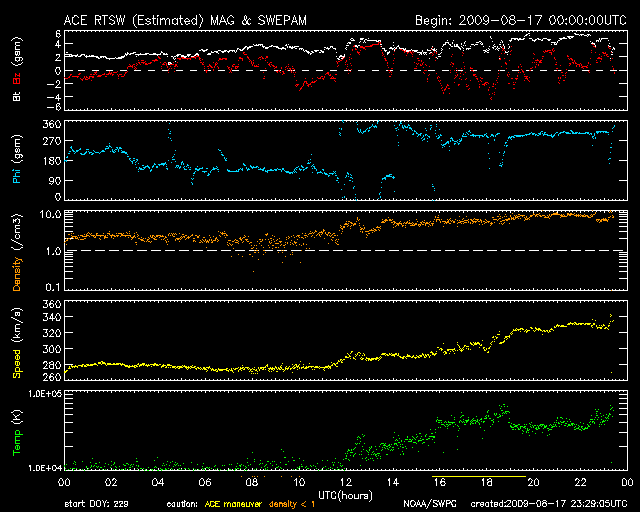Image resolution: width=640 pixels, height=512 pixels.
Task: Click the yellow 'Speed (km/s)' axis label
Action: [17, 343]
